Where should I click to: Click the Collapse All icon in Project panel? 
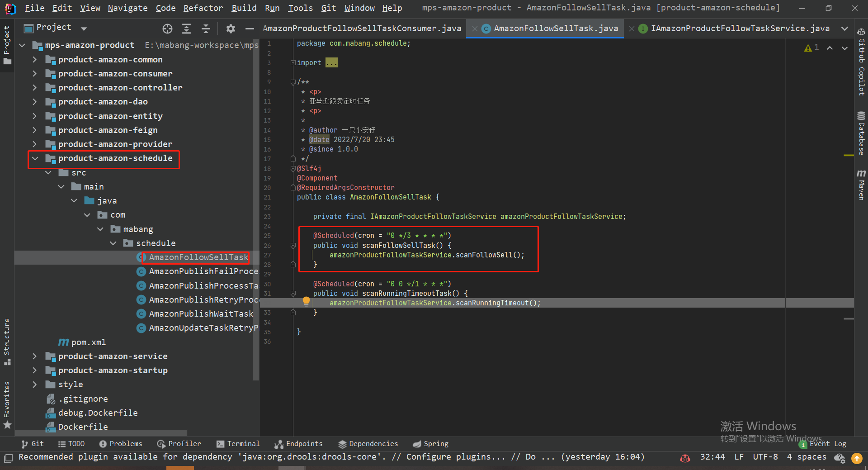tap(206, 29)
